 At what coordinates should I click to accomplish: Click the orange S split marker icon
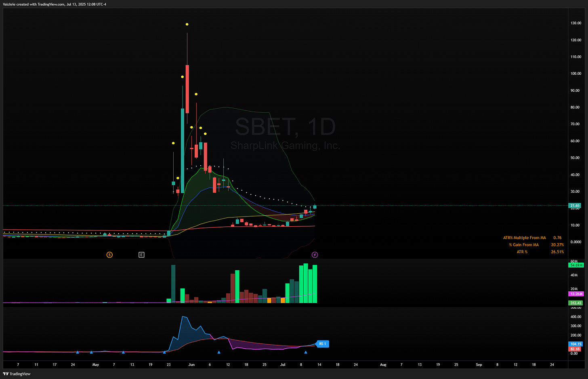(109, 255)
